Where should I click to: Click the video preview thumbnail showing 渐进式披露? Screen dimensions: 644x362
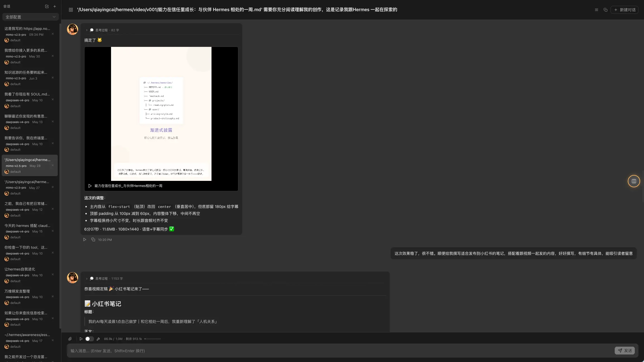tap(161, 114)
